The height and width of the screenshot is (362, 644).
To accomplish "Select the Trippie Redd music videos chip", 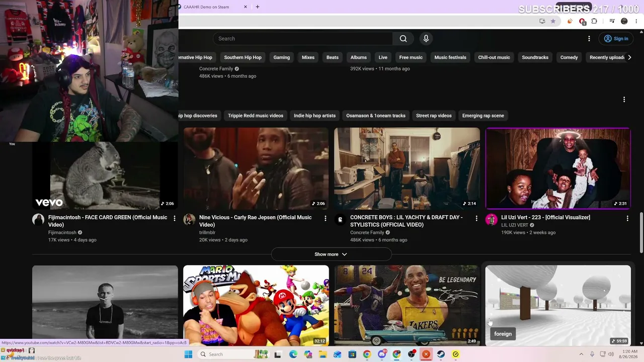I will pyautogui.click(x=256, y=116).
